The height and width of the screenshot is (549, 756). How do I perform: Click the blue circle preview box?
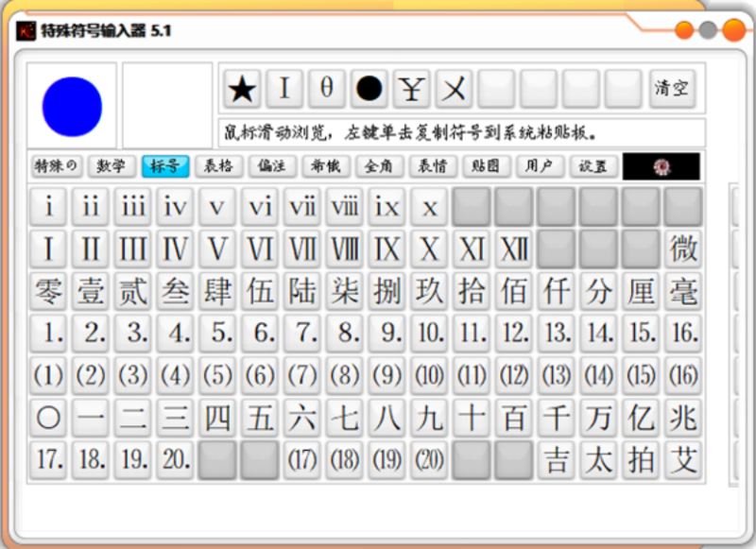[72, 106]
